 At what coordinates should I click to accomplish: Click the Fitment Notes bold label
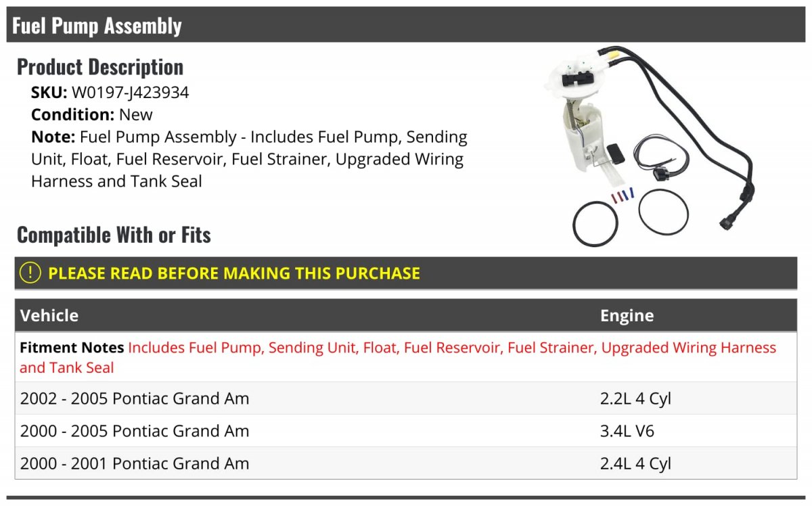pyautogui.click(x=72, y=348)
